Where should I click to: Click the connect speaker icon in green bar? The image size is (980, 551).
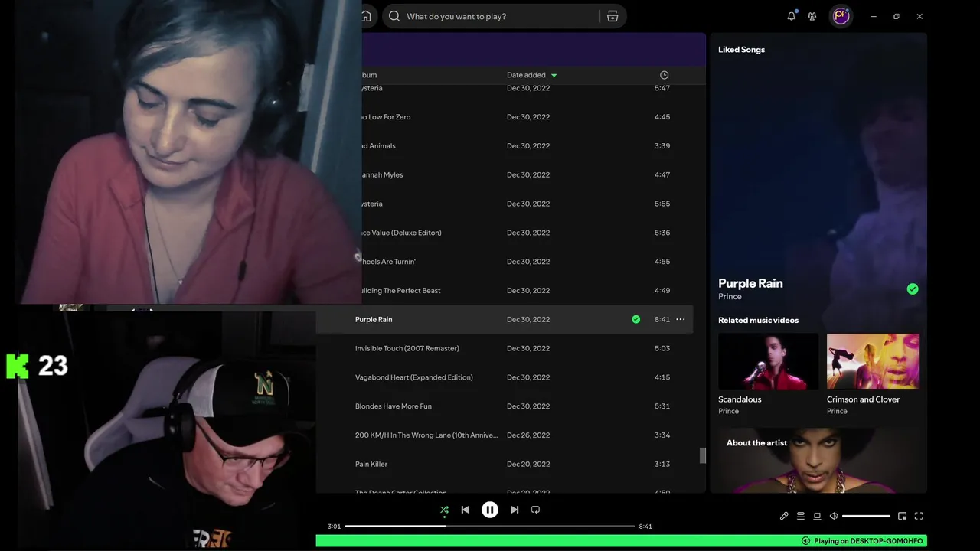(x=805, y=541)
